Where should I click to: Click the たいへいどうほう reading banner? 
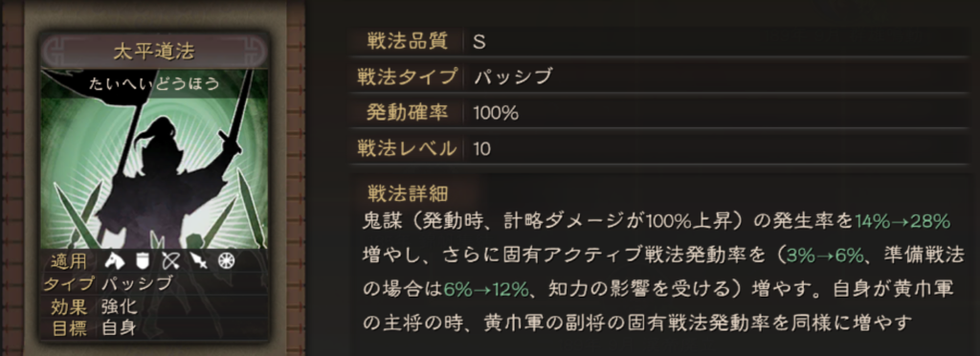pos(154,83)
